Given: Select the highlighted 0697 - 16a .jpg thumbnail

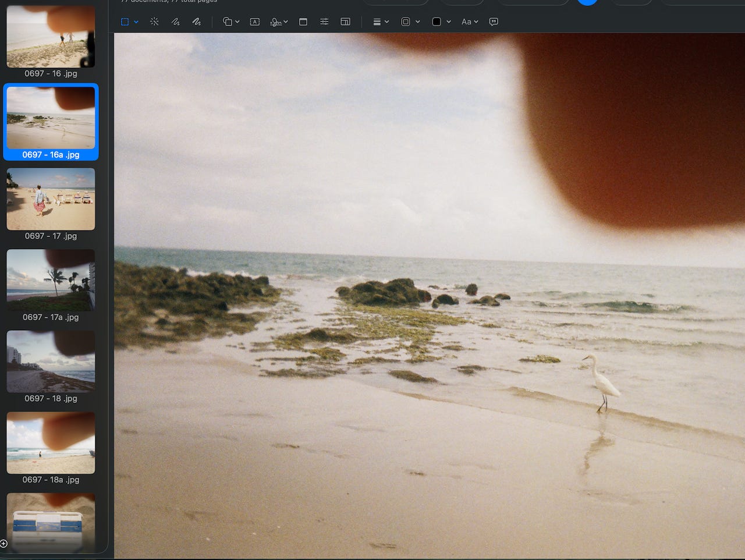Looking at the screenshot, I should pos(51,118).
